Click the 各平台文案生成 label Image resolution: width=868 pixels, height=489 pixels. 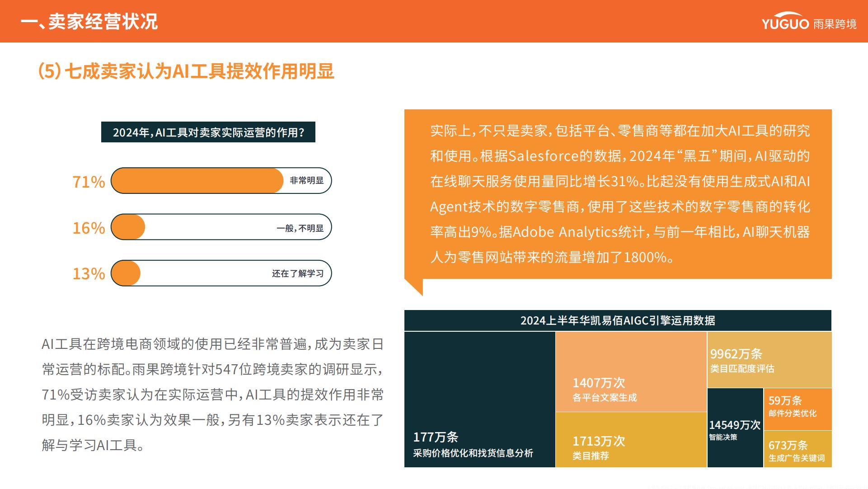click(x=605, y=398)
